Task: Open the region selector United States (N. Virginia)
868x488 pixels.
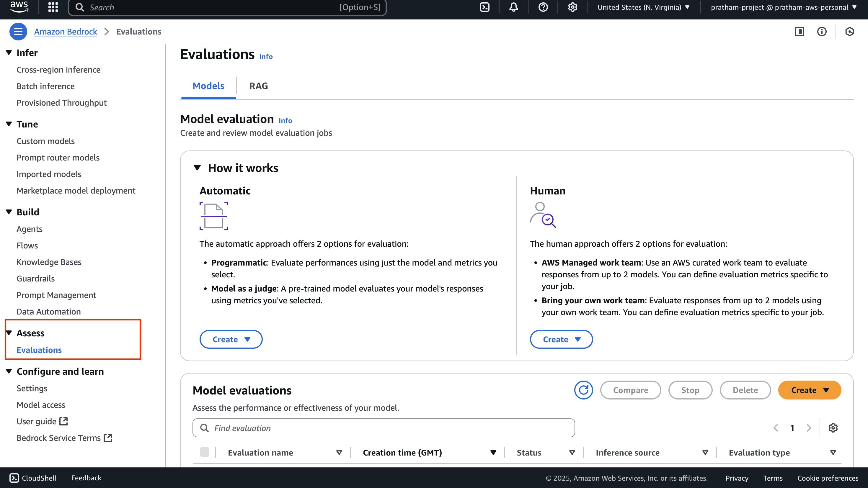Action: pos(644,7)
